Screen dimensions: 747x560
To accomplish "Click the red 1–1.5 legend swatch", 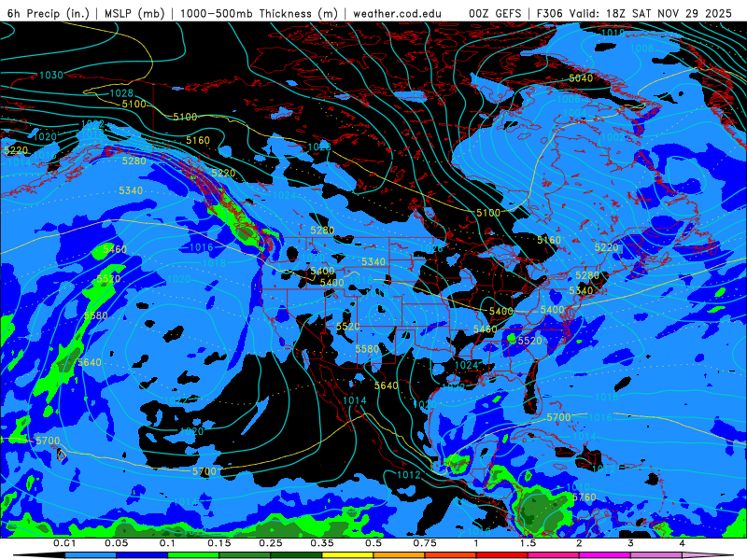I will pyautogui.click(x=502, y=555).
